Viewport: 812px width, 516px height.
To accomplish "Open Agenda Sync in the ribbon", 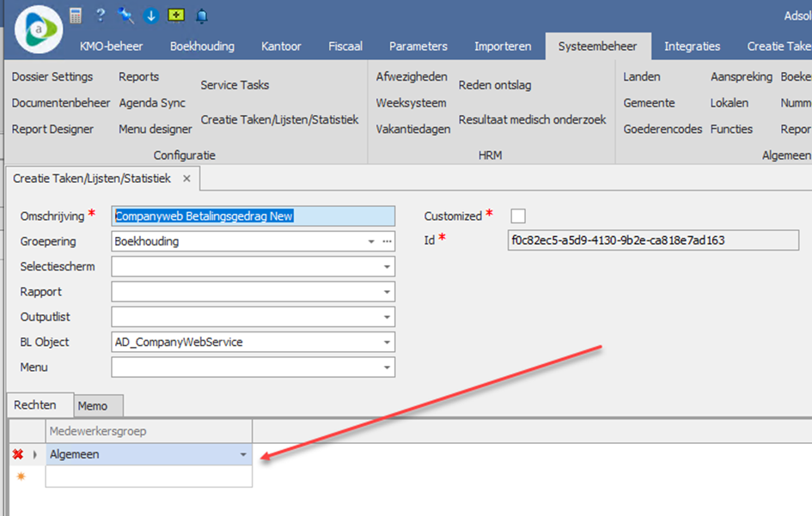I will [x=152, y=104].
